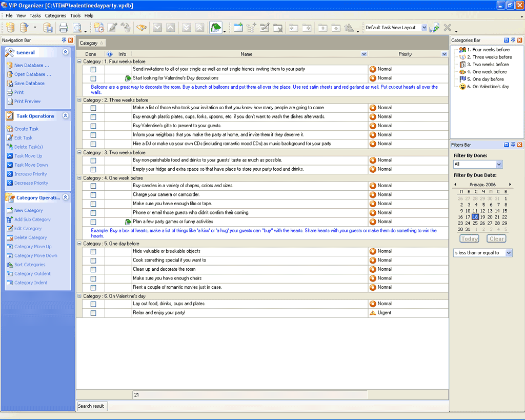
Task: Click the Print icon in the top toolbar
Action: 63,28
